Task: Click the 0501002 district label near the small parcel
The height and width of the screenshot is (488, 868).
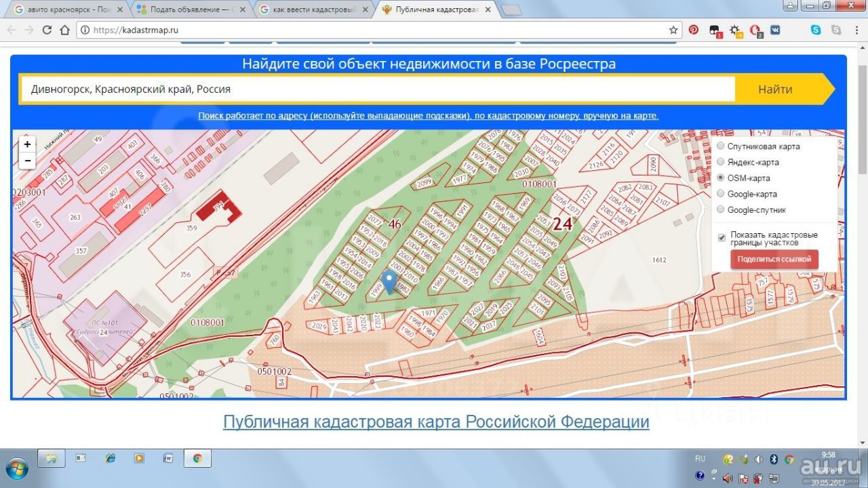Action: point(274,371)
